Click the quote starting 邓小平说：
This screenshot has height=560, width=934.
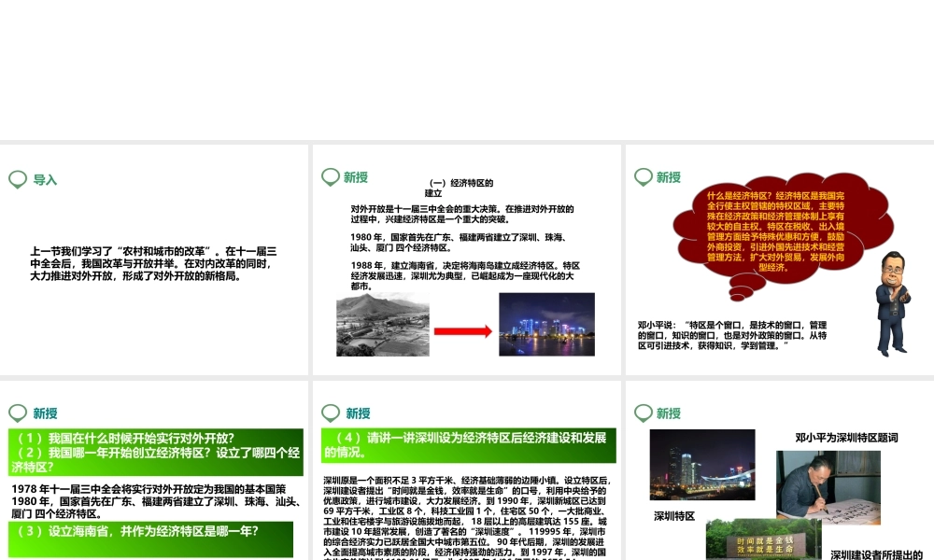point(732,335)
